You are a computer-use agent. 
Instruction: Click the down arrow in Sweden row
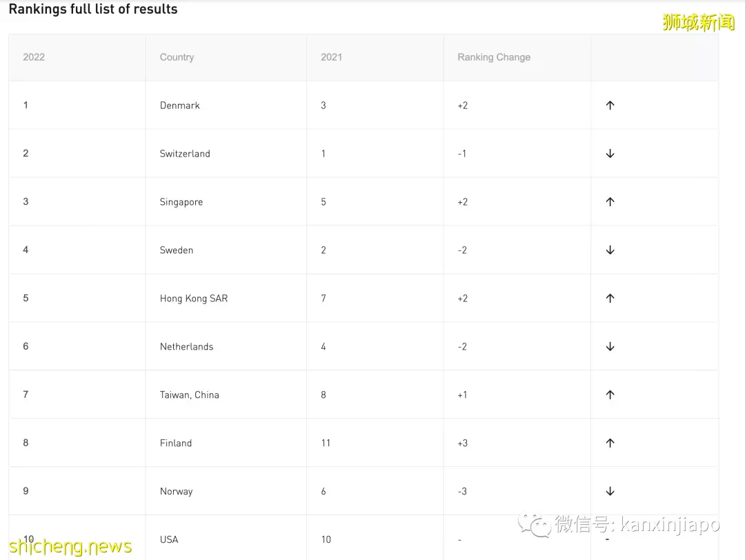tap(610, 250)
